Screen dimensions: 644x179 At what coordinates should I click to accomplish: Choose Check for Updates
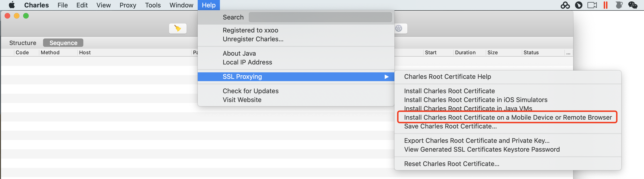click(x=296, y=91)
